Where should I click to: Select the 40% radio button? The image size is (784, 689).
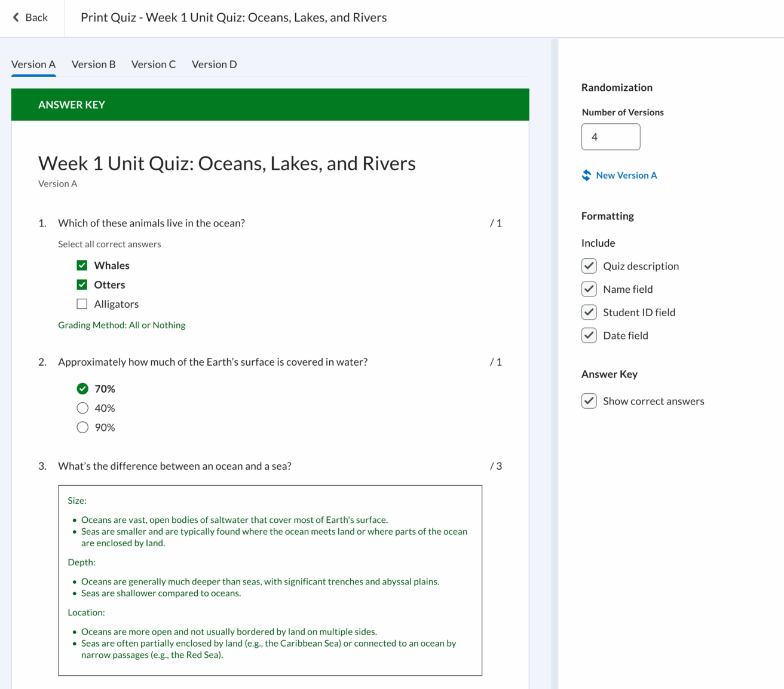(82, 408)
